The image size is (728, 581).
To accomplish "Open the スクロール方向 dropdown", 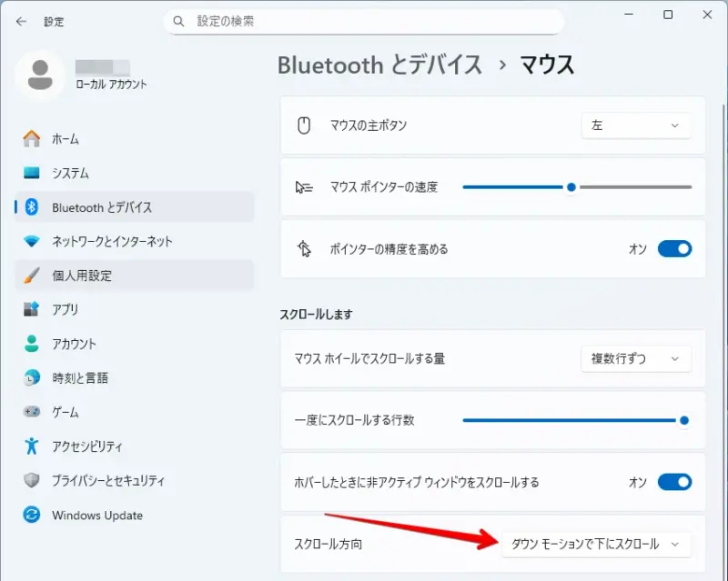I will [x=596, y=544].
